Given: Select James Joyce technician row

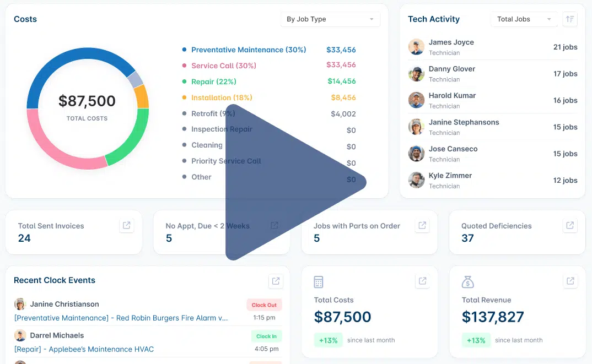Looking at the screenshot, I should pyautogui.click(x=492, y=47).
